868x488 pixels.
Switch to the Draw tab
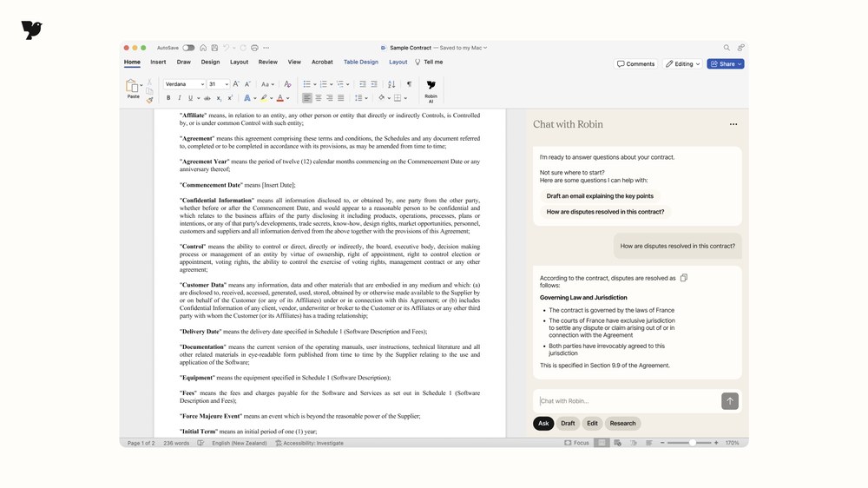[x=184, y=62]
